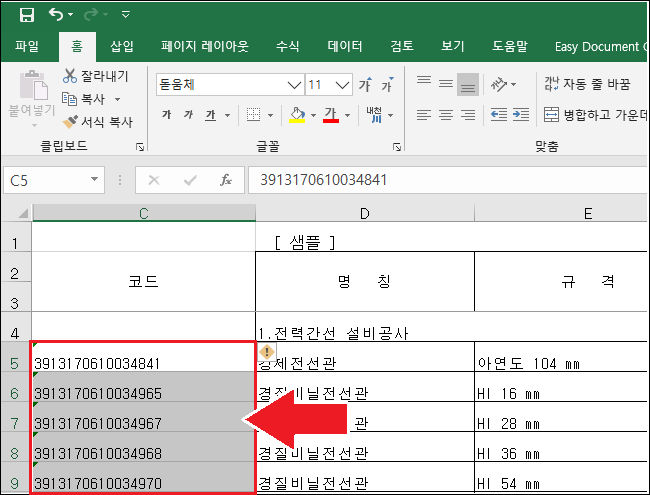Viewport: 650px width, 495px height.
Task: Click the Undo arrow icon
Action: [x=56, y=14]
